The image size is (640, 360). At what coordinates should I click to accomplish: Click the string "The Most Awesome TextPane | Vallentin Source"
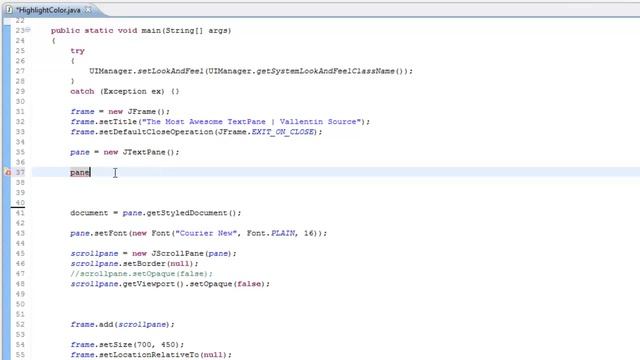pos(251,122)
